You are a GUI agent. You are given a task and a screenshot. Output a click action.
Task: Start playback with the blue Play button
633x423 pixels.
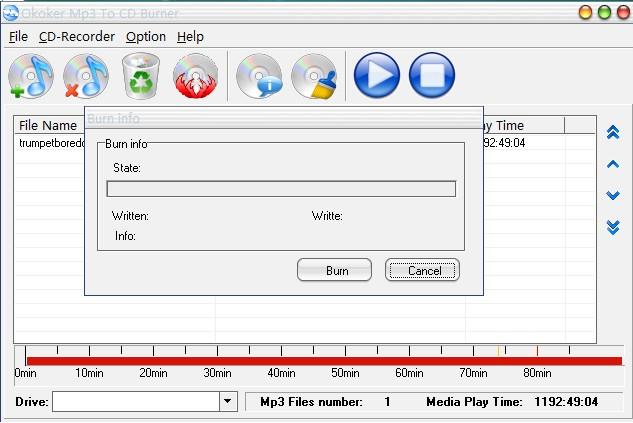(x=377, y=75)
